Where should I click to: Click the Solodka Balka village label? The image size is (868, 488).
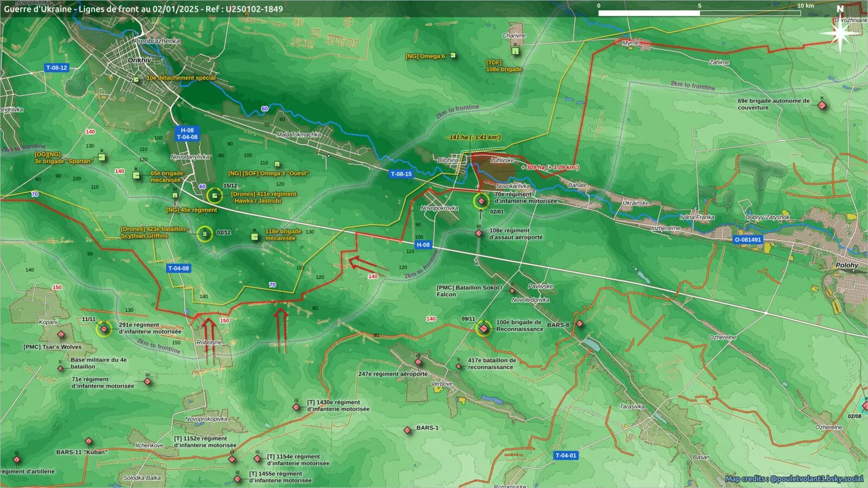(x=142, y=478)
